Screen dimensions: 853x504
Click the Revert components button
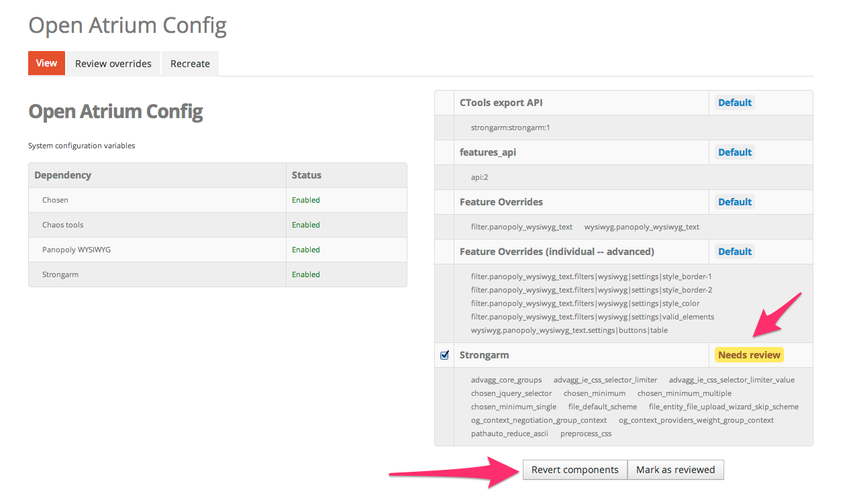point(575,470)
